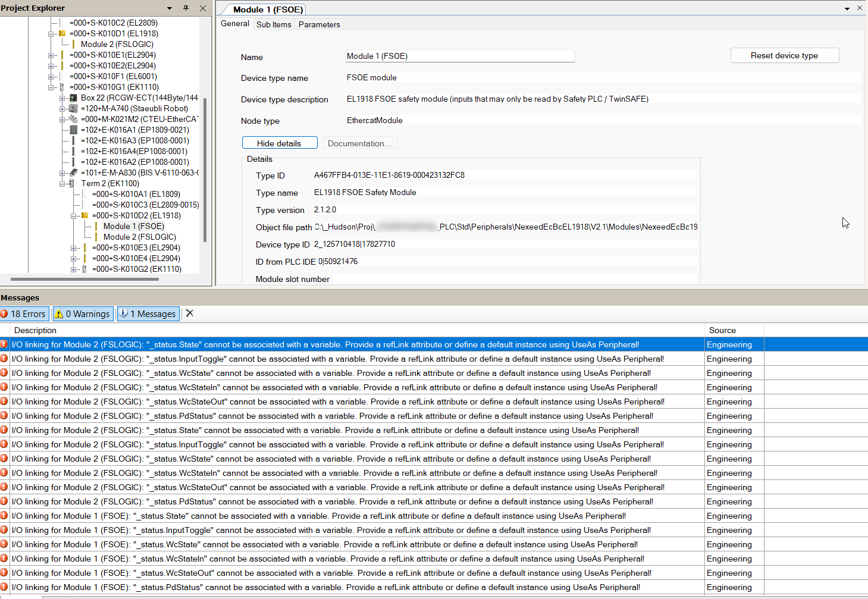Expand the =000+S-K010E3 (EL2904) node
868x599 pixels.
[73, 248]
